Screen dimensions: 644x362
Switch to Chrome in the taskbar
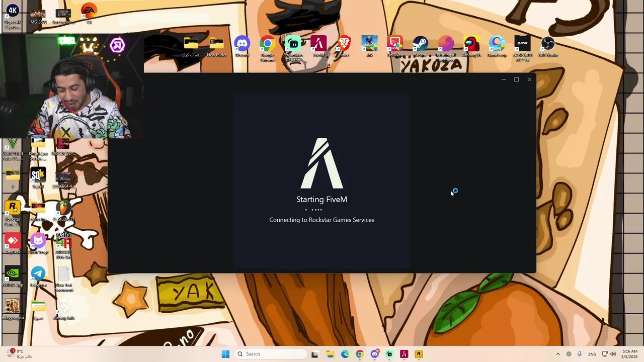click(359, 354)
